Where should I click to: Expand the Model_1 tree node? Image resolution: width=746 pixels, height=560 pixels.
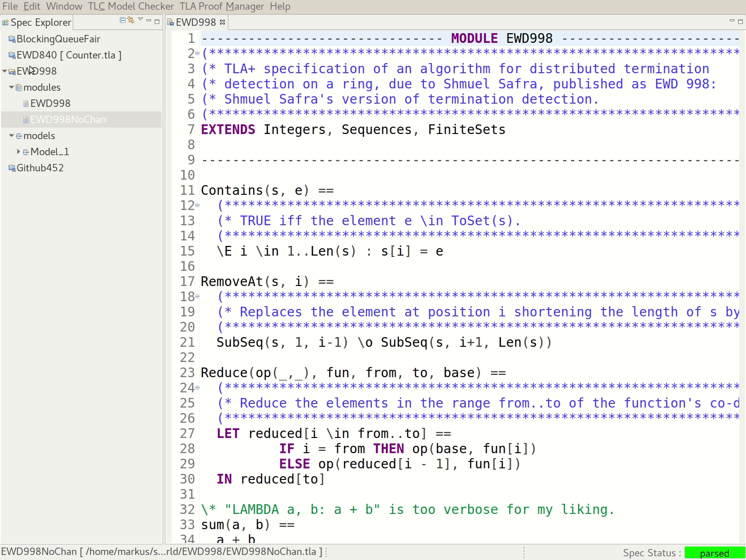pos(18,152)
